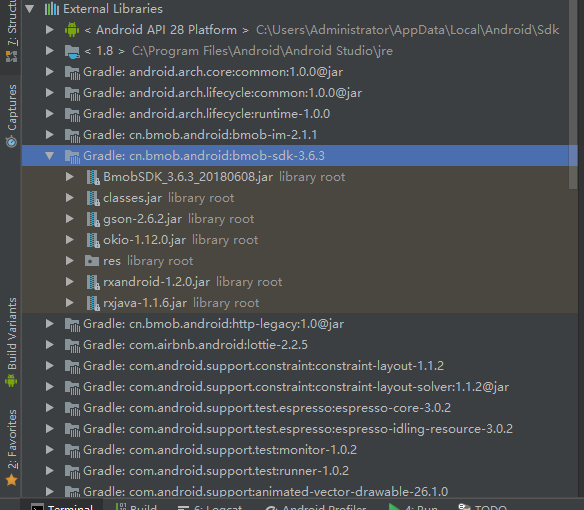
Task: Click library icon for bmob-im-2.1.1
Action: click(x=72, y=135)
